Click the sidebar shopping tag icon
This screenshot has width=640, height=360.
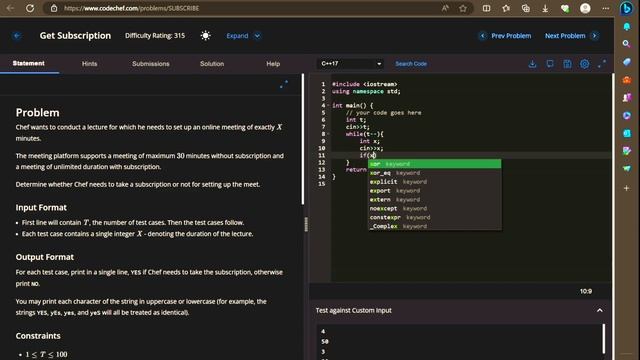click(x=627, y=62)
